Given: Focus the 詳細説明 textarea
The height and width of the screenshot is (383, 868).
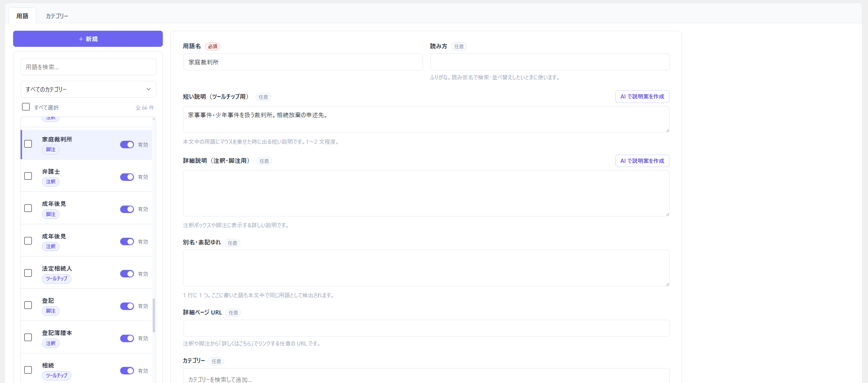Looking at the screenshot, I should pos(426,193).
